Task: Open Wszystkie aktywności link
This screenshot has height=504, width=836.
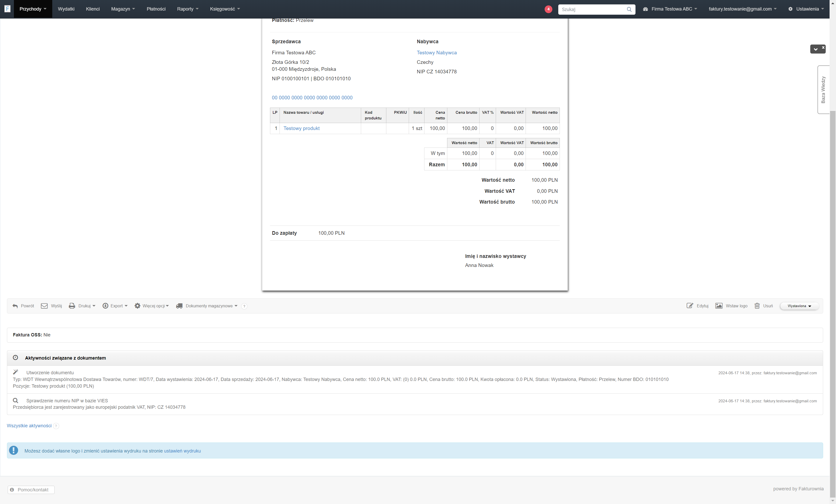Action: point(29,425)
